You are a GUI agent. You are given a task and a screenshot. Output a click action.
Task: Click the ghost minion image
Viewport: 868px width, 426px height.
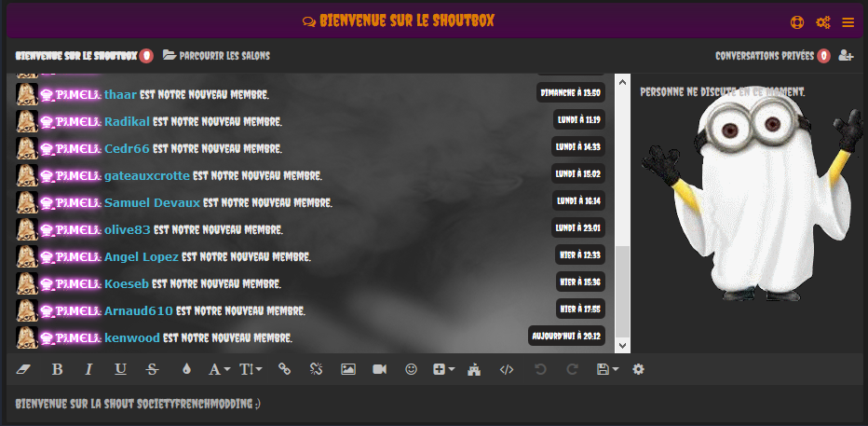point(752,194)
